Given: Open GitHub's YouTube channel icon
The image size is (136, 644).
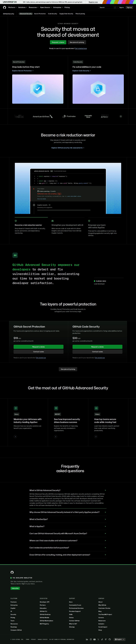Looking at the screenshot, I should tap(95, 639).
